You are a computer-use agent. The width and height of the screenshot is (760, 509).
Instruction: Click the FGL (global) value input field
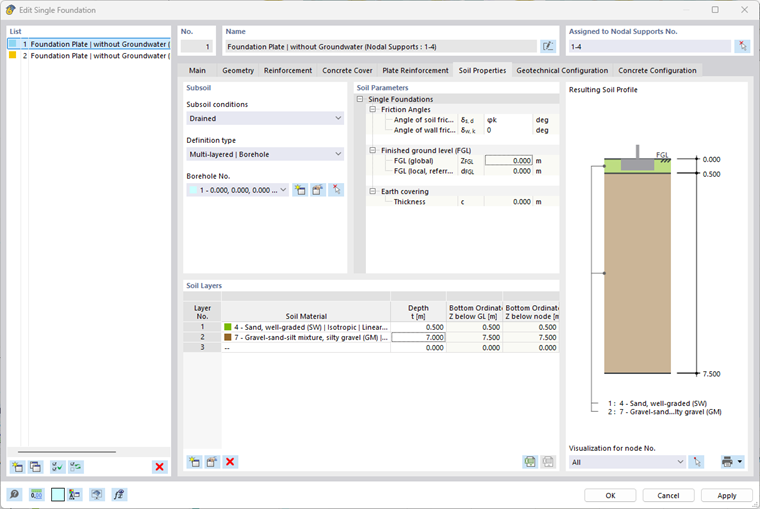tap(508, 160)
